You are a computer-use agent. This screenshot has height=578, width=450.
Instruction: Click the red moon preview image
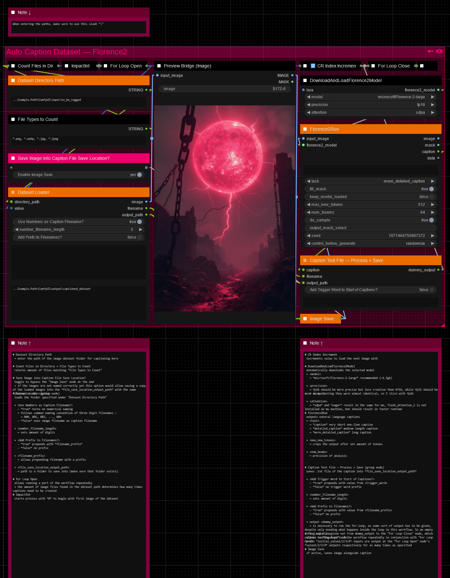click(x=224, y=208)
